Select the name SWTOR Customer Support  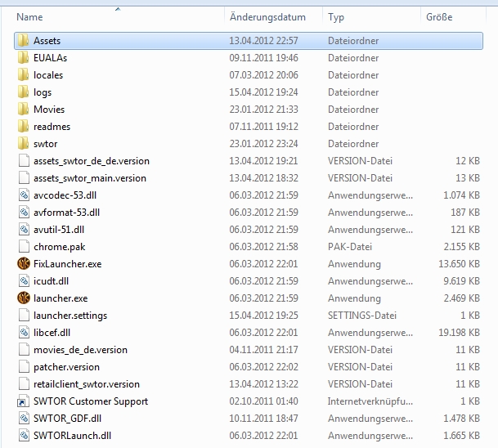click(x=91, y=401)
